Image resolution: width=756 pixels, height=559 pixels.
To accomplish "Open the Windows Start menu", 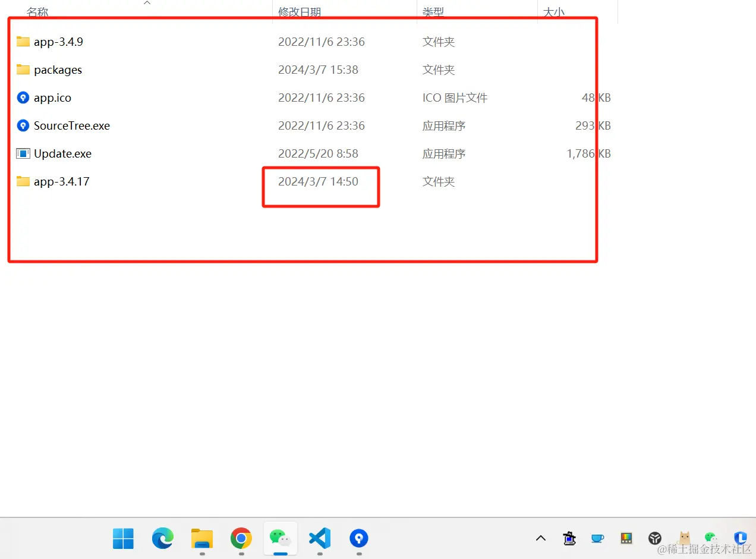I will [123, 539].
